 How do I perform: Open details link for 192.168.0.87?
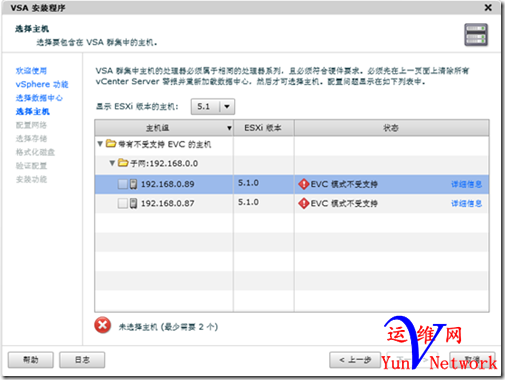click(x=467, y=204)
